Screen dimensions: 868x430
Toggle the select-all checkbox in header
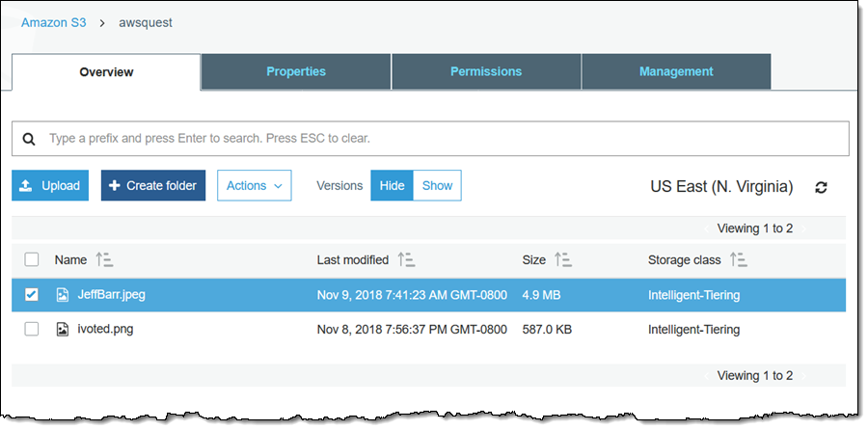[32, 259]
